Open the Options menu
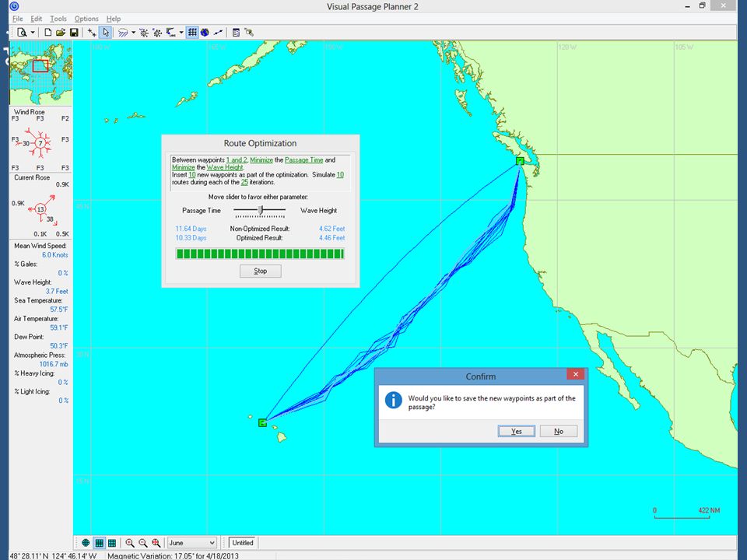This screenshot has width=747, height=560. click(86, 19)
